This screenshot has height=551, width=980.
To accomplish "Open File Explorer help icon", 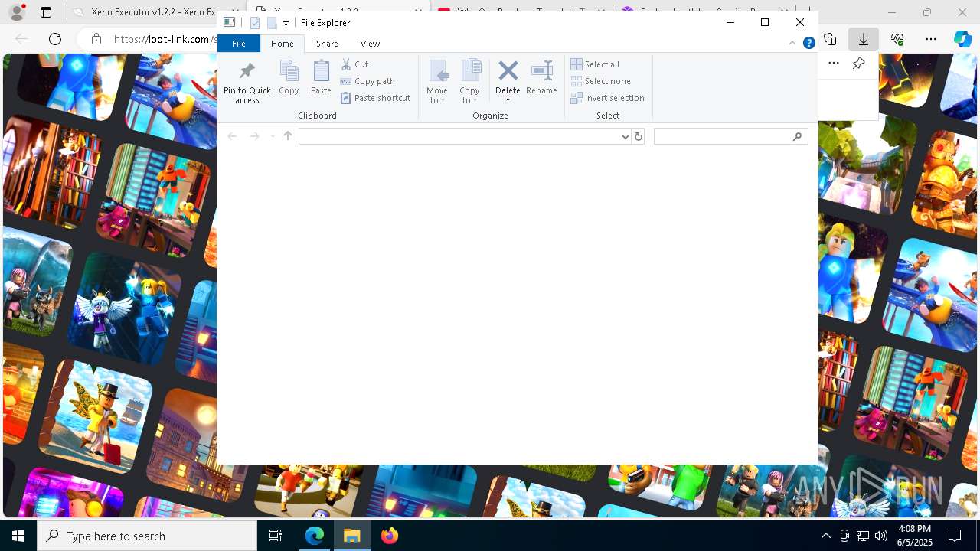I will point(808,44).
